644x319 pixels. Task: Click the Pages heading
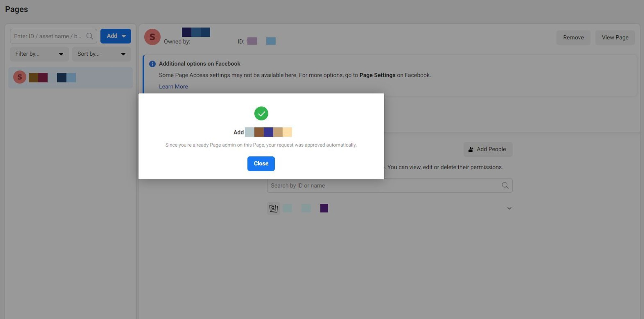16,9
